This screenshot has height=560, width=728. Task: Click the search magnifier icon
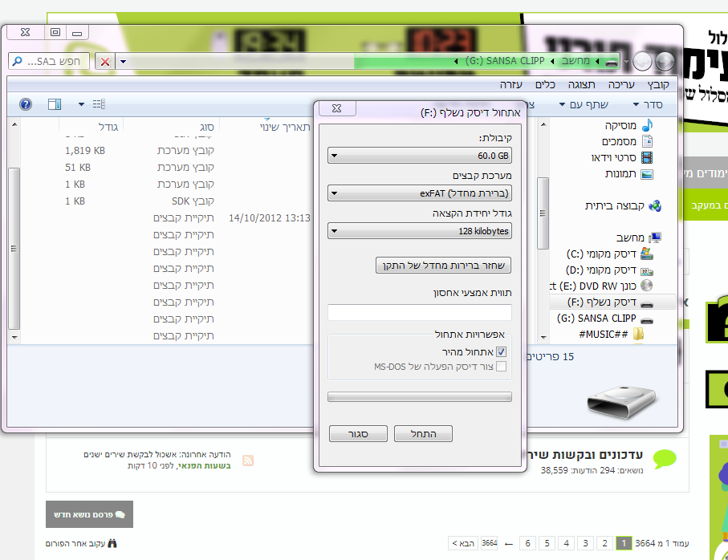[x=17, y=61]
